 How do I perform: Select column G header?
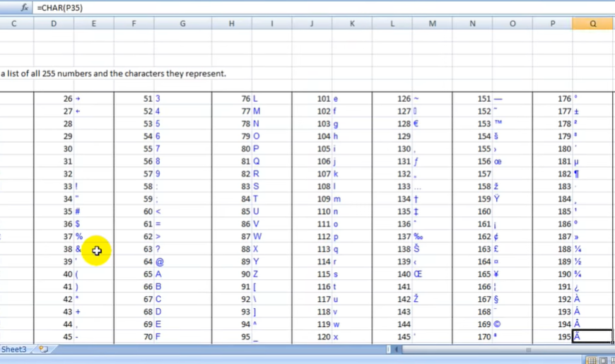183,23
